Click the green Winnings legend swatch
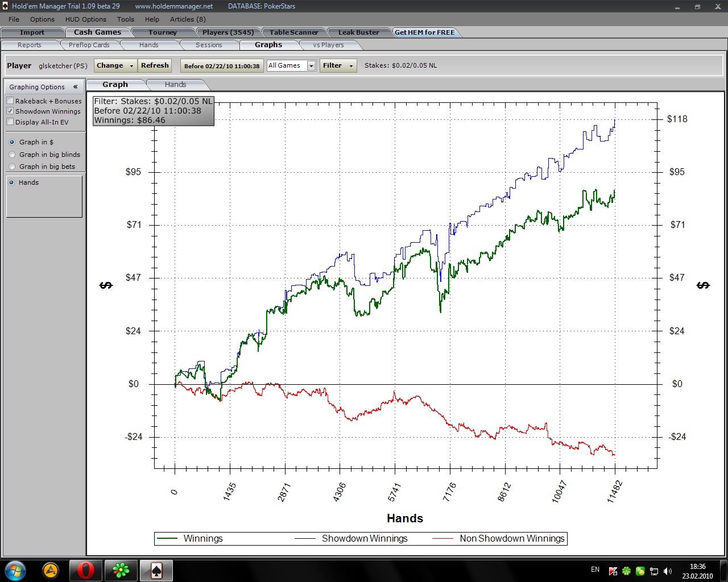Screen dimensions: 728x582 pyautogui.click(x=167, y=539)
